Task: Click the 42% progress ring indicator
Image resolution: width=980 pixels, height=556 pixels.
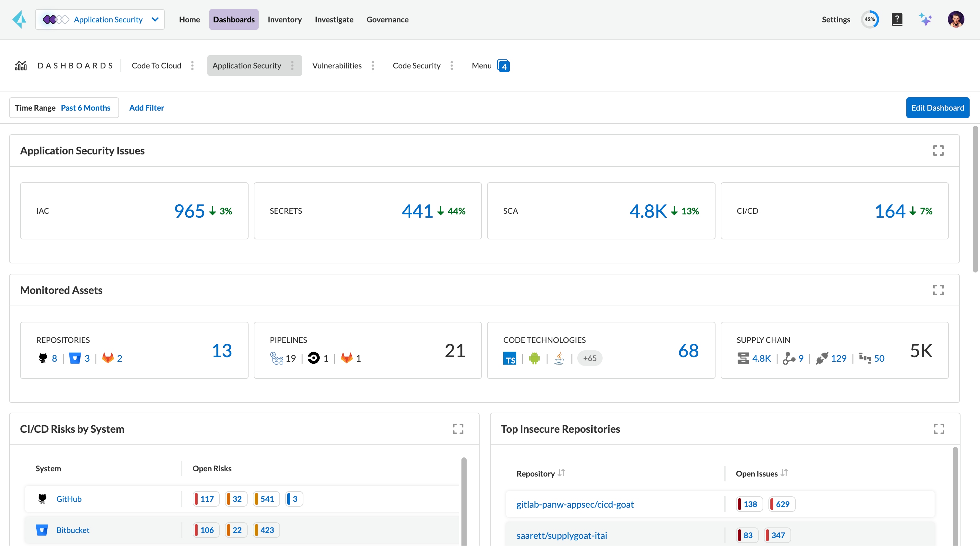Action: [x=870, y=19]
